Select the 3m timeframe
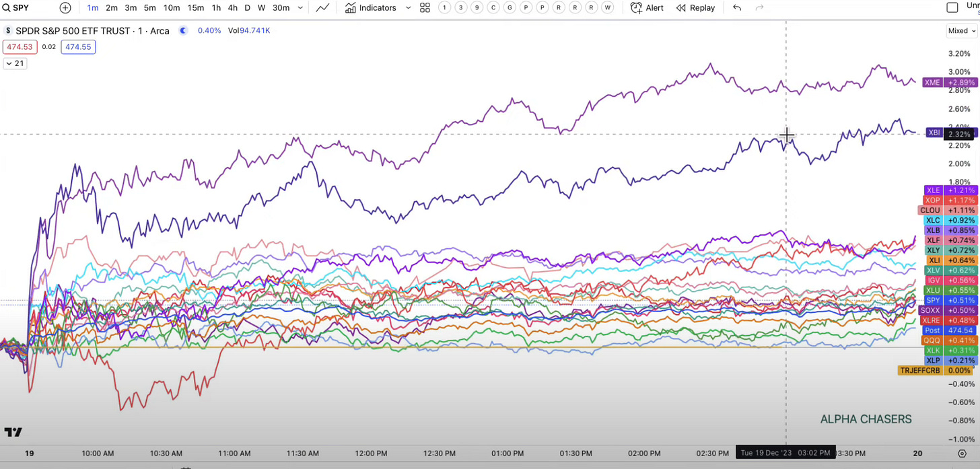 pyautogui.click(x=131, y=8)
